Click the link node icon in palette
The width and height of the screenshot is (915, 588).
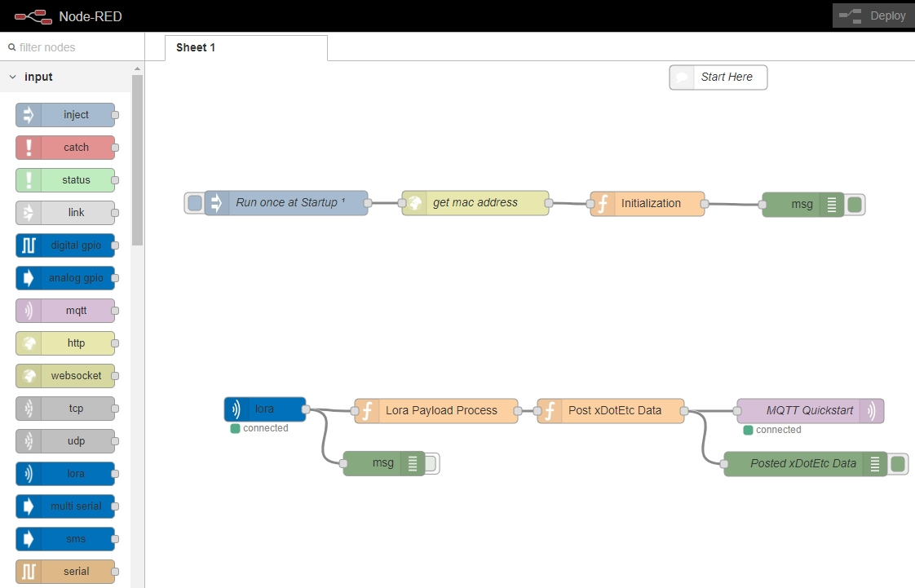coord(29,213)
